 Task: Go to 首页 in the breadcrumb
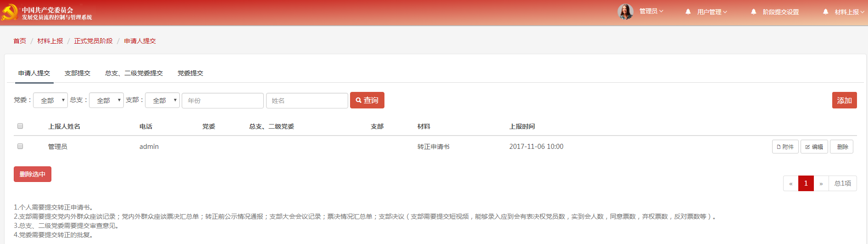click(x=20, y=41)
